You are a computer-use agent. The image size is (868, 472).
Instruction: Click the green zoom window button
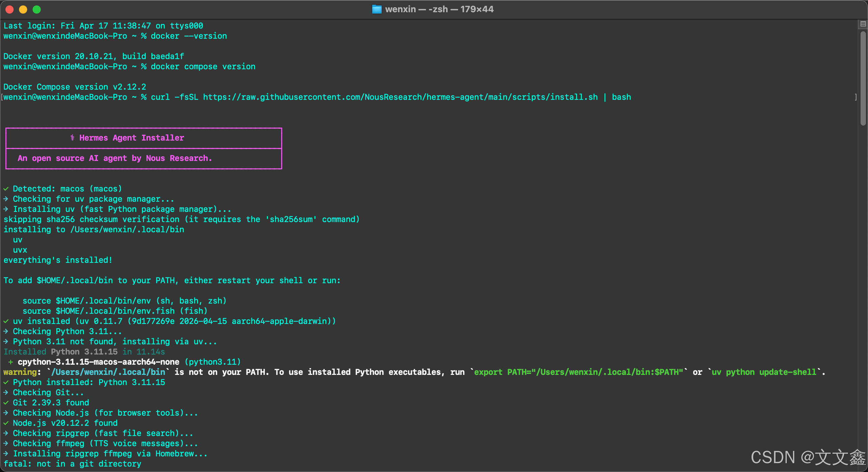point(37,10)
